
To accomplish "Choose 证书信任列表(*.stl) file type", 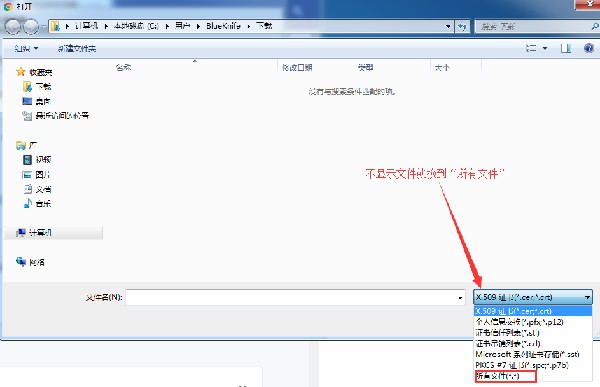I will coord(533,332).
